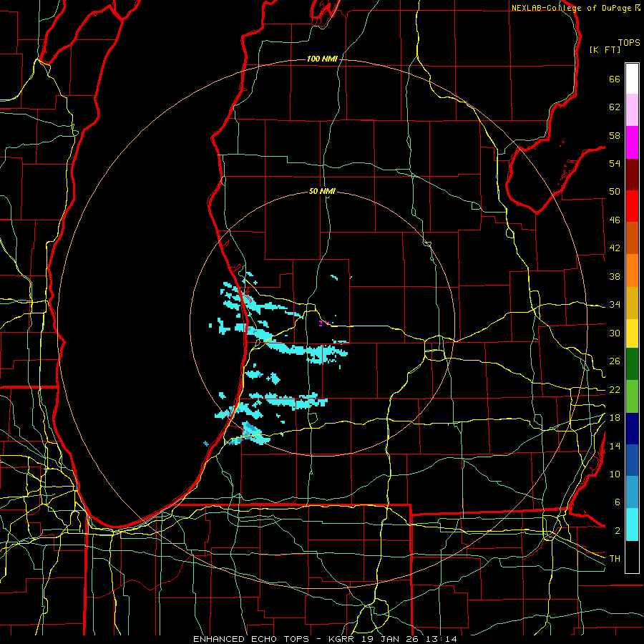The width and height of the screenshot is (644, 644).
Task: Click the 18 legend value
Action: [x=615, y=418]
